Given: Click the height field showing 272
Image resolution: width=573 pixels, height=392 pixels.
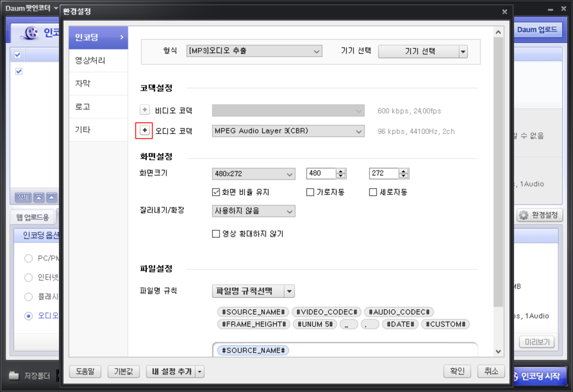Looking at the screenshot, I should (384, 173).
